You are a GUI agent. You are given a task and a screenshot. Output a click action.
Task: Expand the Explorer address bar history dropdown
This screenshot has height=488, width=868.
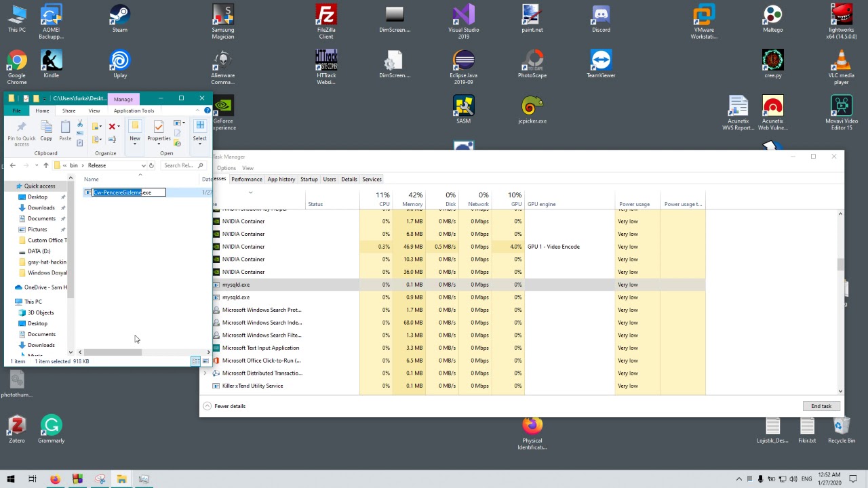[144, 165]
